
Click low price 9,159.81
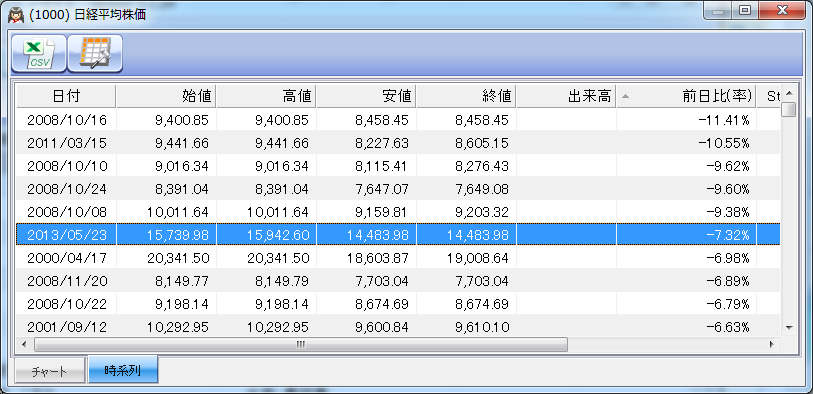pos(382,212)
